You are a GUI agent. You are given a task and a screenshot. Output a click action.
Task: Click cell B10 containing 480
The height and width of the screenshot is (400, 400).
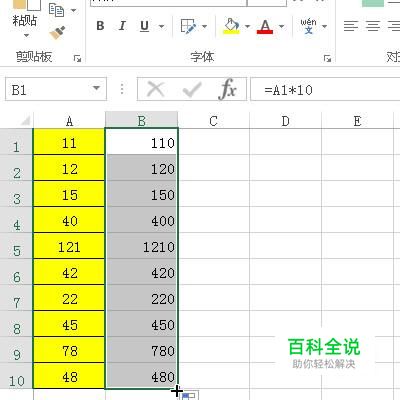pos(142,376)
